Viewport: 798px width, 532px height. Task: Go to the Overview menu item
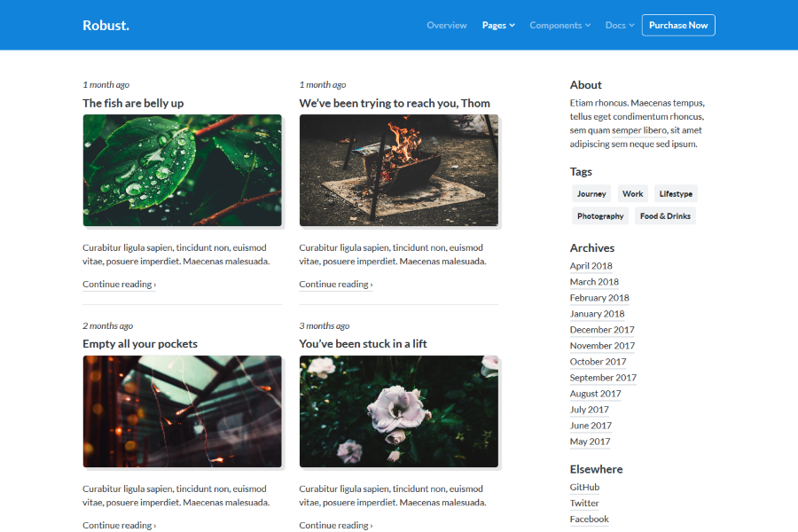446,25
